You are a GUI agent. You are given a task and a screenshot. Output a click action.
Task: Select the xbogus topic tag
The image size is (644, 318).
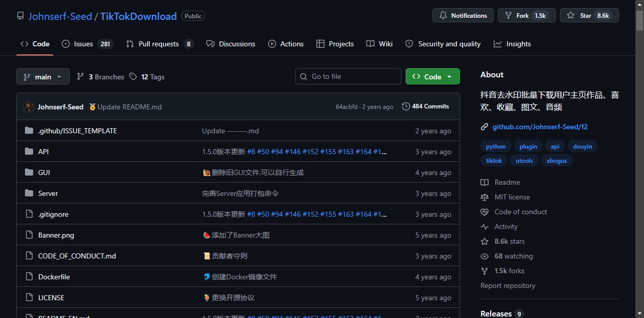coord(556,161)
